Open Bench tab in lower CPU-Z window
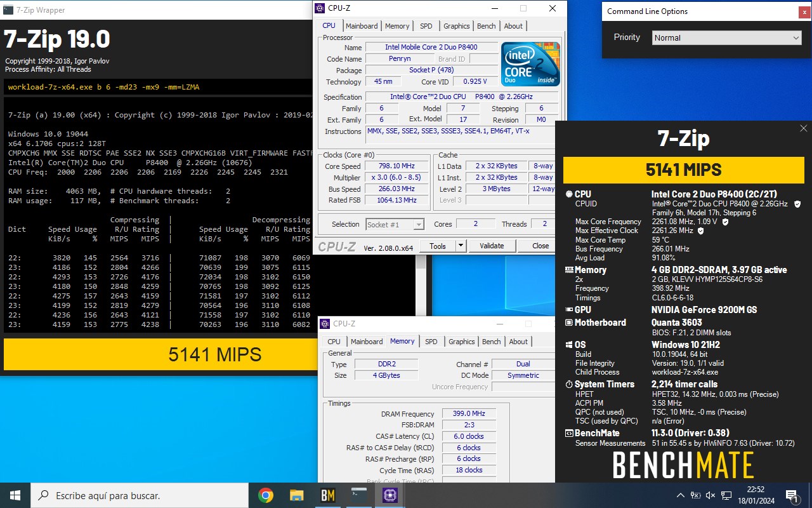Viewport: 812px width, 508px height. point(492,342)
